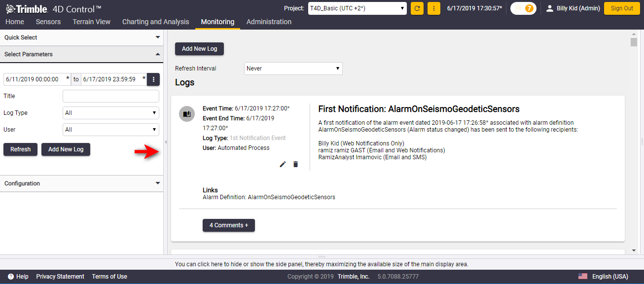Image resolution: width=644 pixels, height=284 pixels.
Task: Open the Log Type dropdown
Action: (111, 113)
